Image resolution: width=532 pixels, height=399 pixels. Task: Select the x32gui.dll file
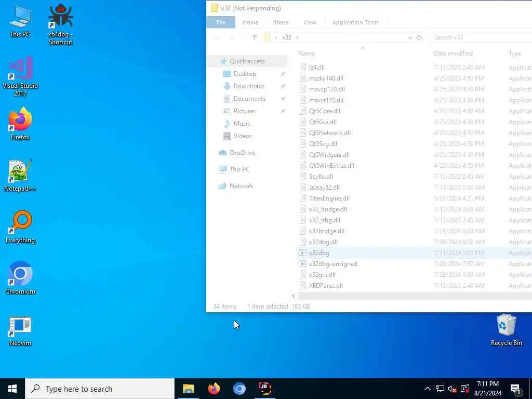pyautogui.click(x=322, y=275)
